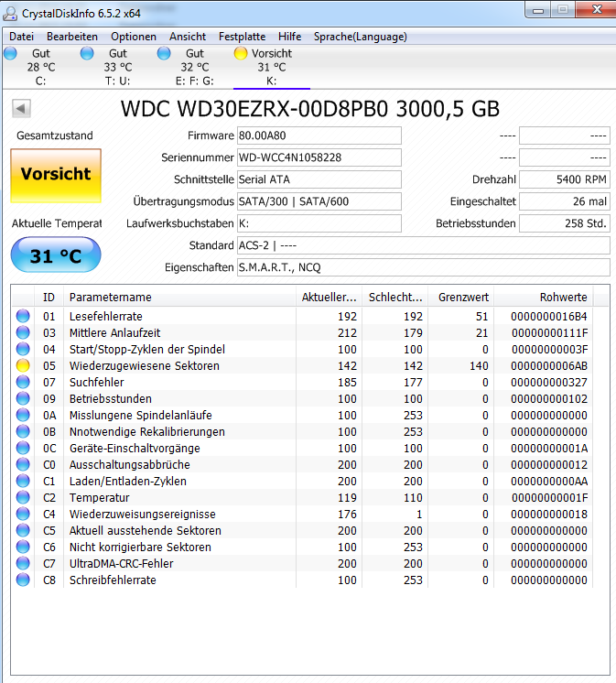Click the Standard field ACS-2
Screen dimensions: 616x683
click(x=423, y=245)
